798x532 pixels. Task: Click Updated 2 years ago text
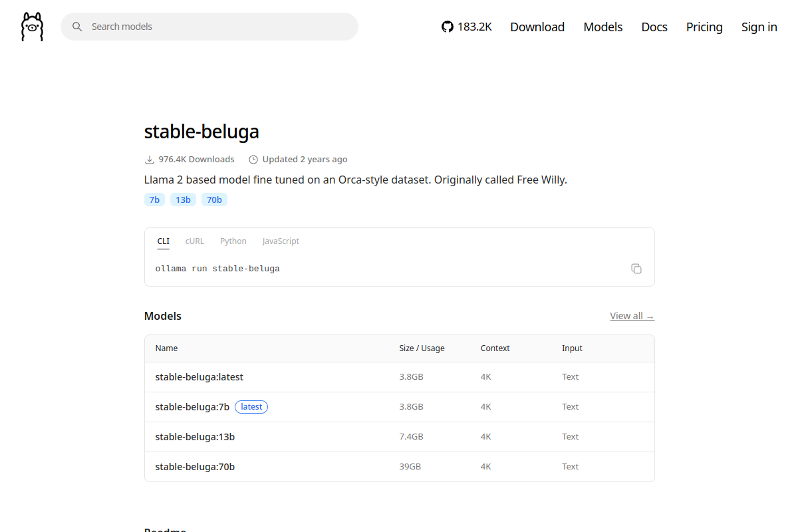(305, 160)
